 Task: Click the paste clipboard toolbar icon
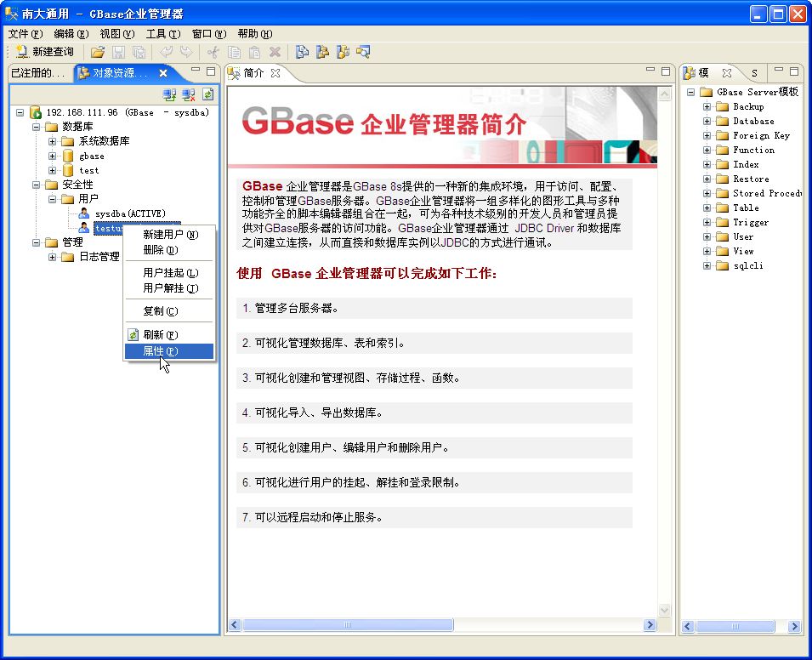coord(254,52)
